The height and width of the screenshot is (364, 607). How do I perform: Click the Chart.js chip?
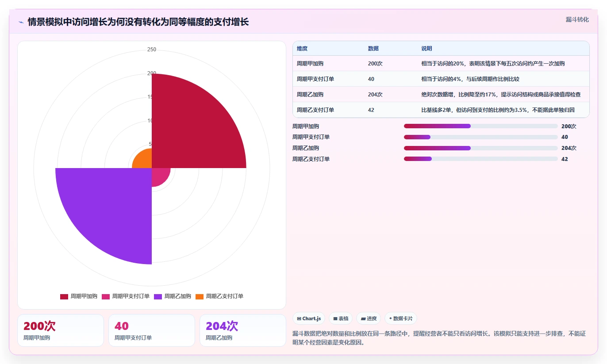click(x=309, y=318)
